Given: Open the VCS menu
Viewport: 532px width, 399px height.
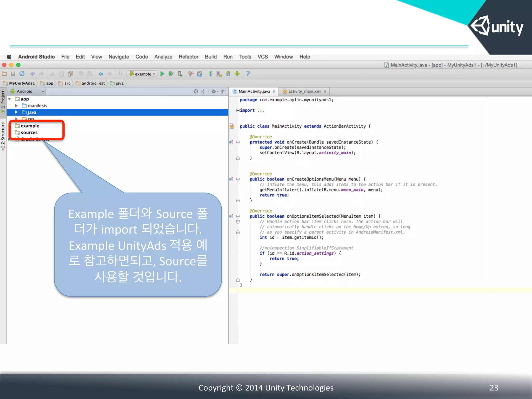Looking at the screenshot, I should tap(263, 57).
